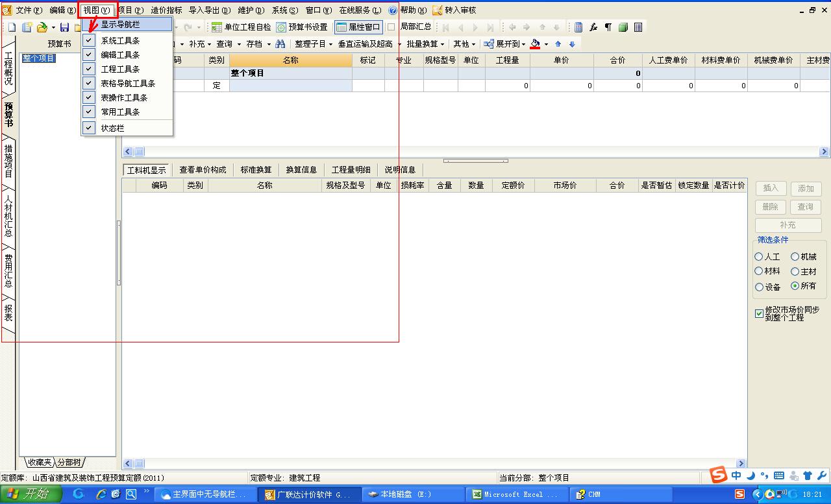Open the fill color dropdown arrow
Screen dimensions: 831x504
coord(546,44)
